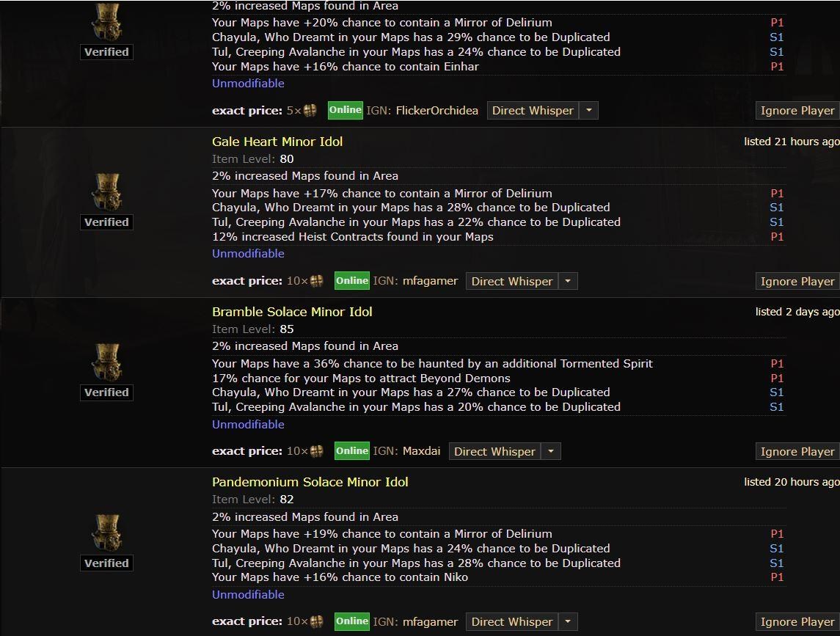Click '17% chance for your Maps to attract Beyond Demons'

361,379
